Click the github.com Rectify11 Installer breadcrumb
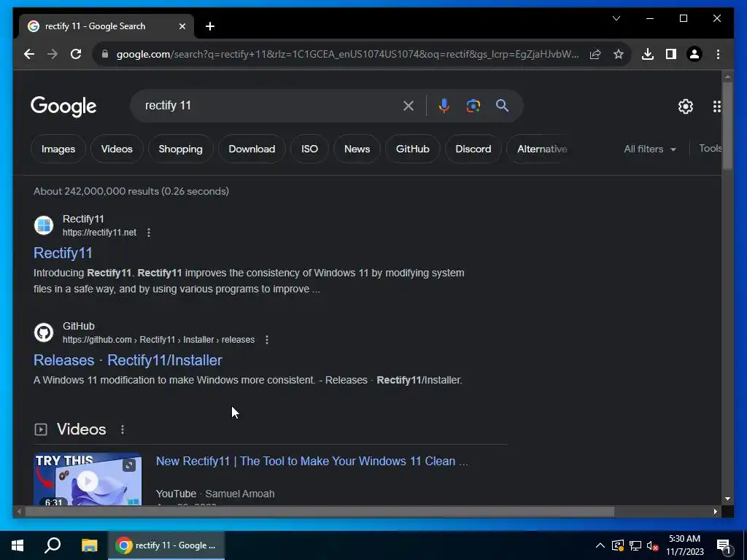 [x=158, y=340]
